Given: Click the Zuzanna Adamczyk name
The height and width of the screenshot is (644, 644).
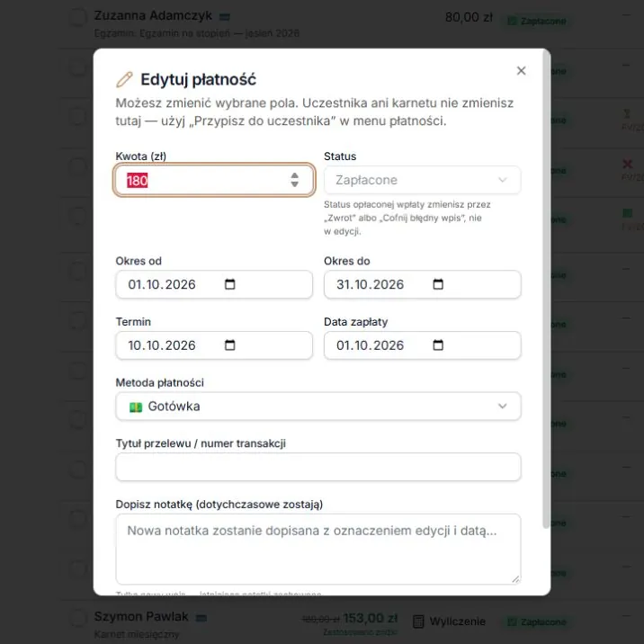Looking at the screenshot, I should point(153,15).
